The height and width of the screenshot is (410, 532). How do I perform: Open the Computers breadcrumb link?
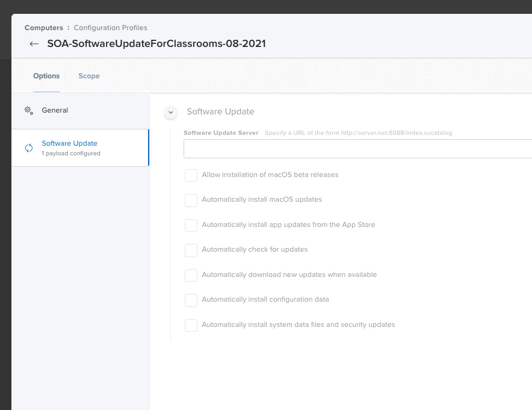tap(44, 28)
